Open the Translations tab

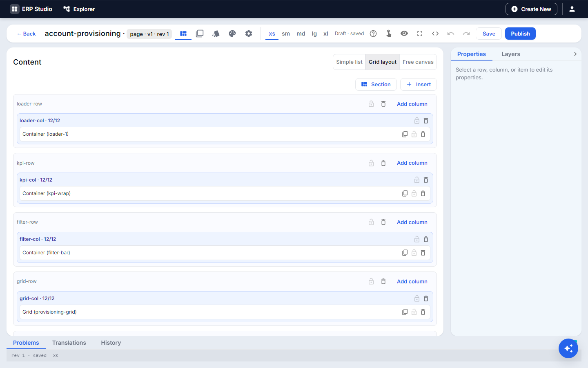[x=69, y=343]
